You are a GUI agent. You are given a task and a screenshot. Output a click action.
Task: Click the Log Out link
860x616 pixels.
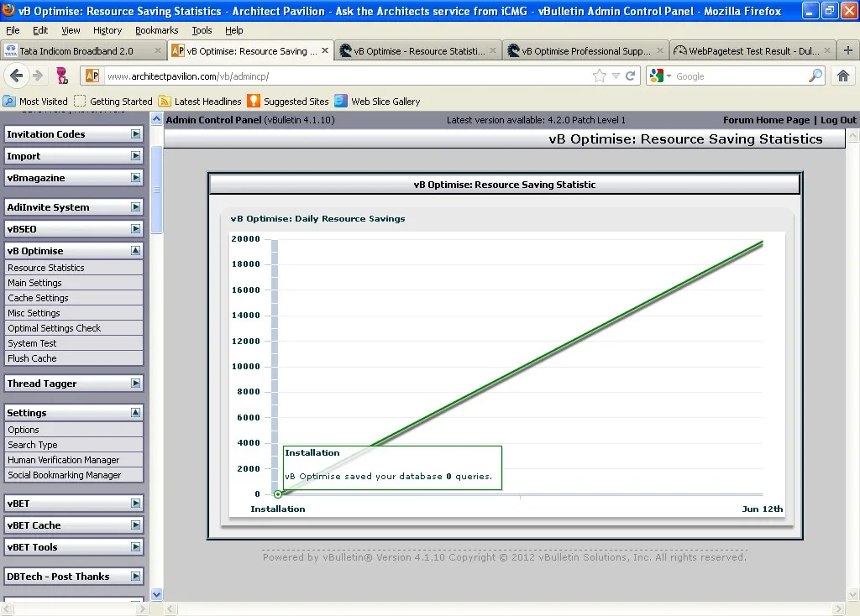click(x=838, y=120)
